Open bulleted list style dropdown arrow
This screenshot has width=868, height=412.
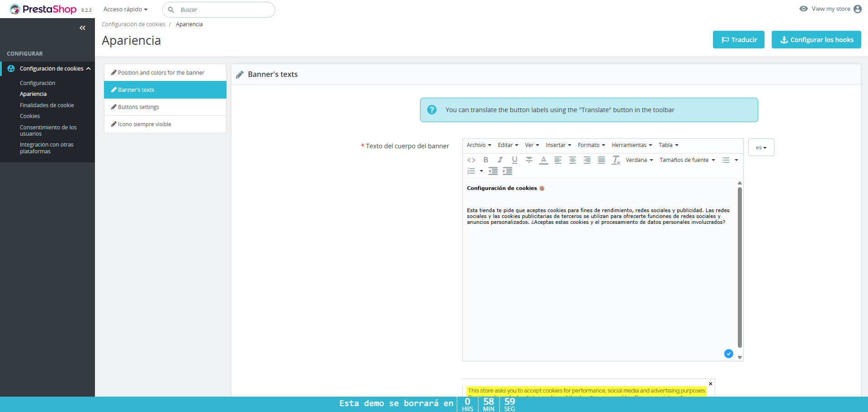coord(736,160)
